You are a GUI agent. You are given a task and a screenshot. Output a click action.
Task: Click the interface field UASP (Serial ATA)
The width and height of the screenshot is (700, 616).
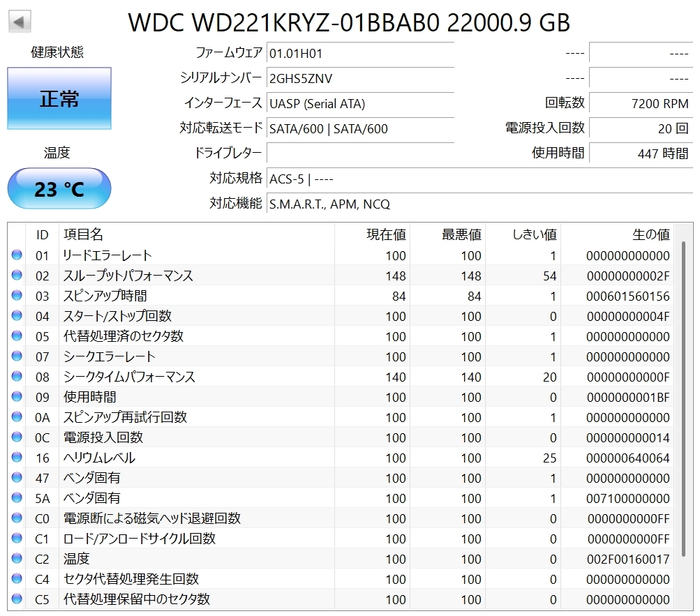coord(360,103)
